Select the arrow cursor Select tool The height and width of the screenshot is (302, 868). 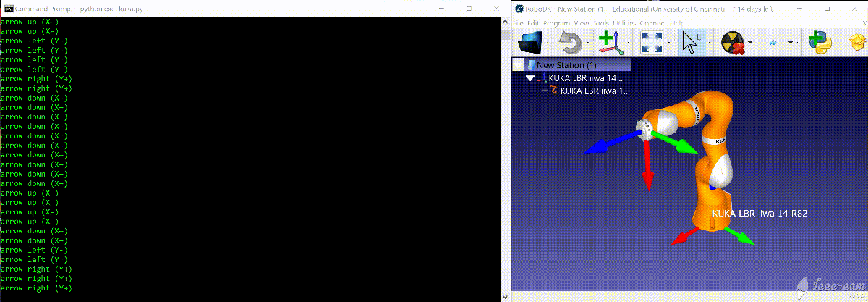pos(689,44)
